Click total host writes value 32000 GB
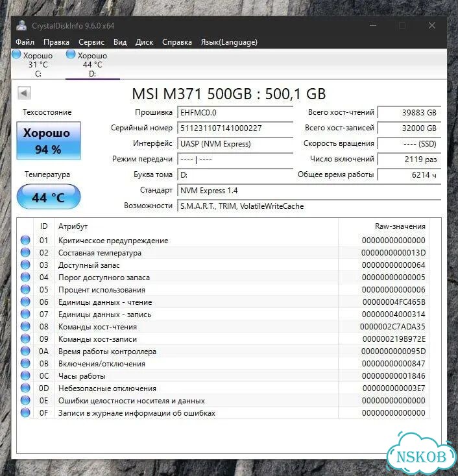 coord(409,128)
